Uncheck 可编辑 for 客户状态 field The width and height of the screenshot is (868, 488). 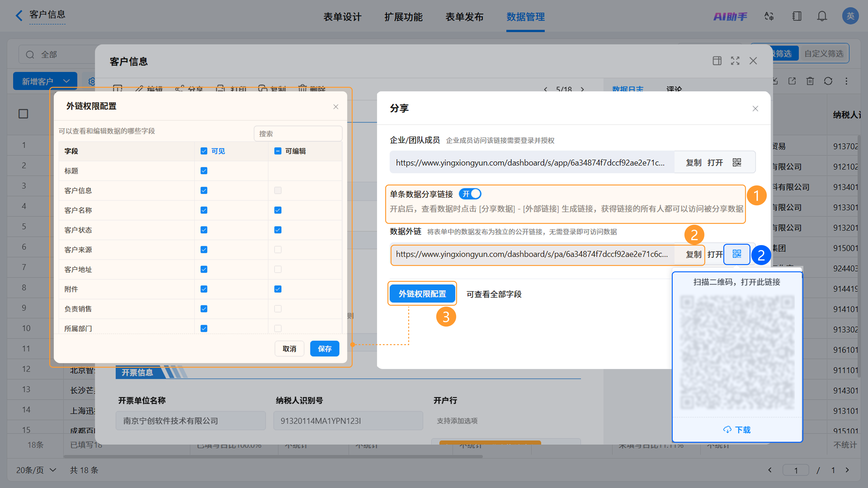[x=278, y=230]
